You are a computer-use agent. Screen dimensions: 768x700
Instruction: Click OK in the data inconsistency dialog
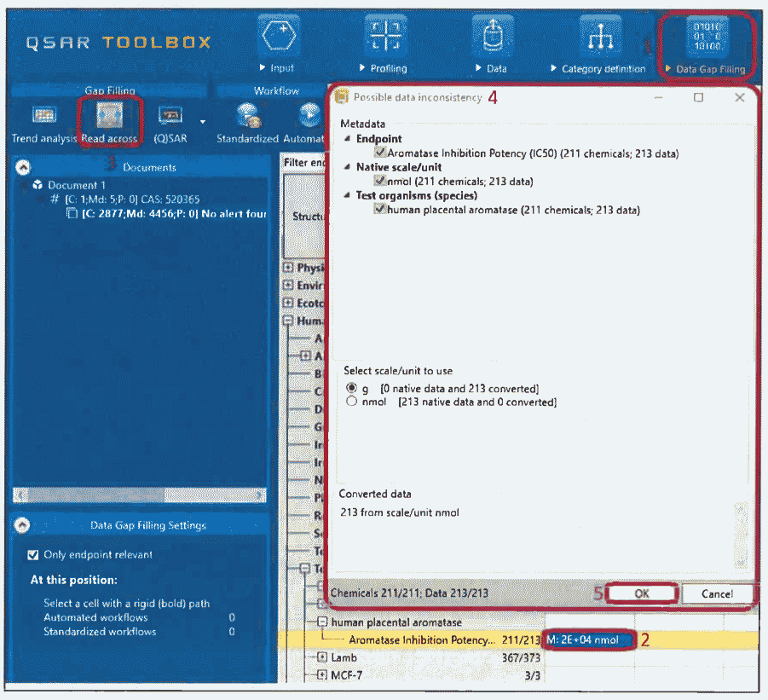[x=643, y=593]
